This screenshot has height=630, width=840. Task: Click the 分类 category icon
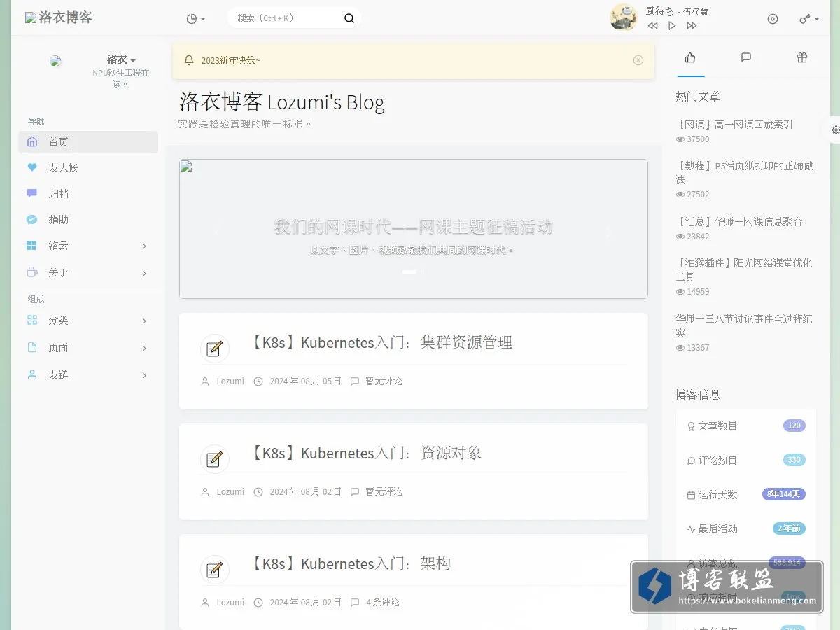click(x=31, y=321)
